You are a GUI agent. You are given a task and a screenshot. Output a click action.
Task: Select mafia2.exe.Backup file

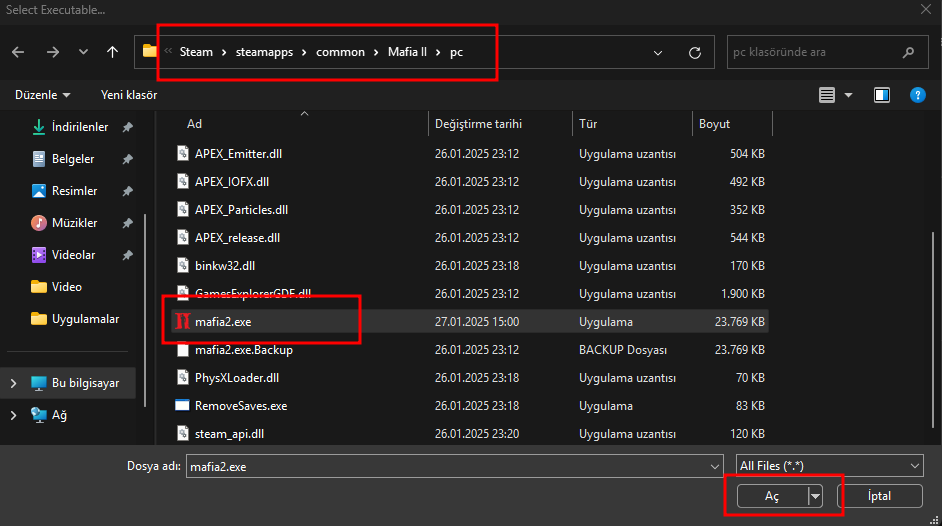click(243, 349)
